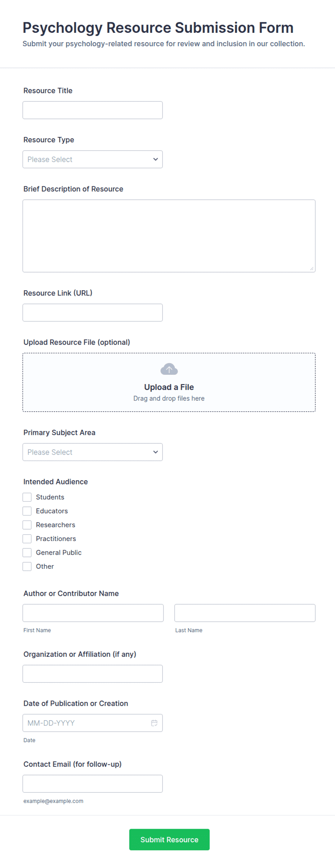Select the Resource Link URL field

(x=93, y=313)
